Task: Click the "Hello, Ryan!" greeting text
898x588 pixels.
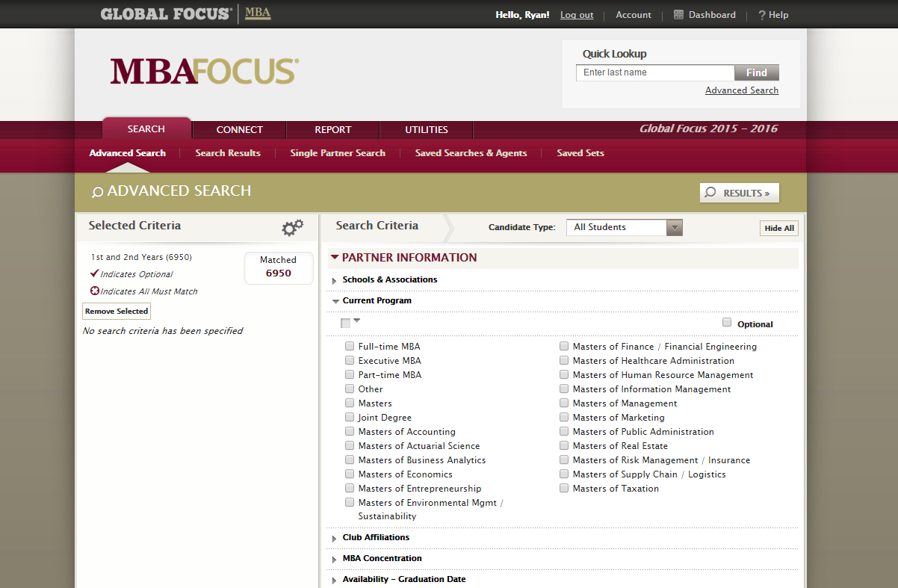Action: 522,15
